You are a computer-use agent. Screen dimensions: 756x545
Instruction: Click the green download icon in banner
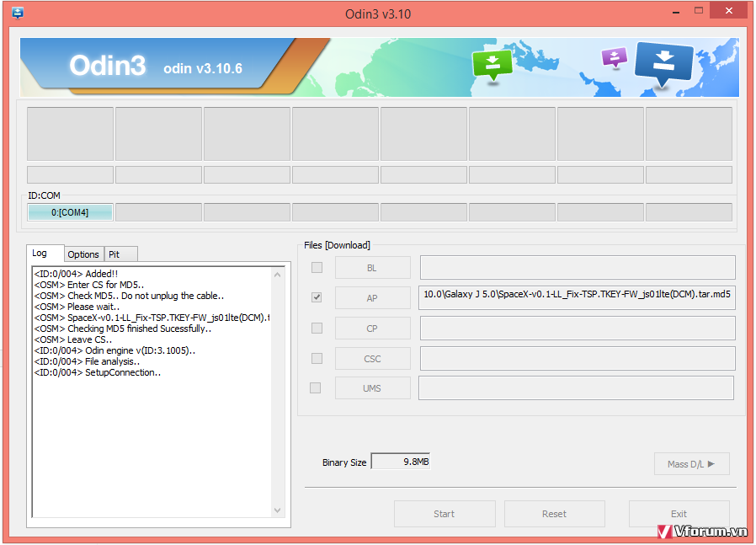pyautogui.click(x=492, y=65)
